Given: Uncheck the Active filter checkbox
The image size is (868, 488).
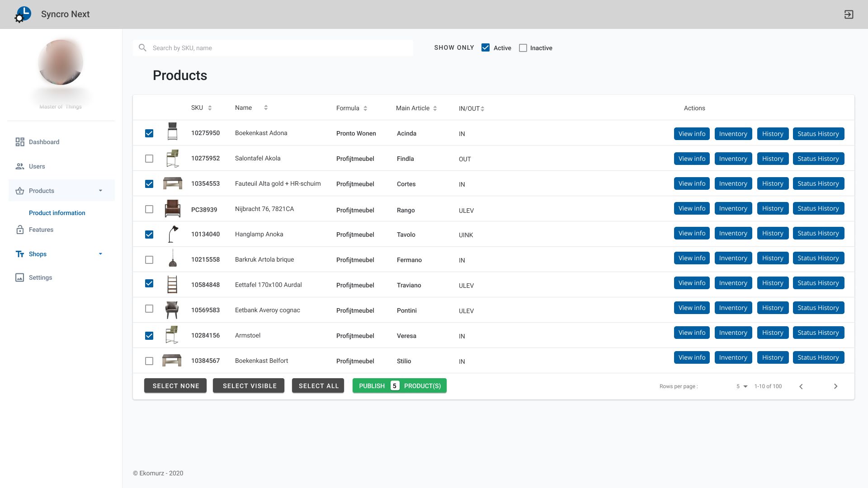Looking at the screenshot, I should [x=486, y=48].
